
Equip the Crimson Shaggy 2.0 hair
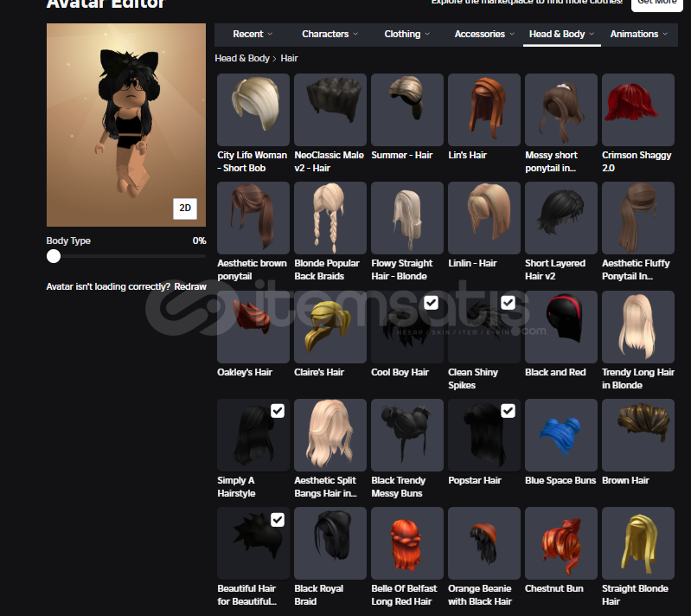coord(637,110)
